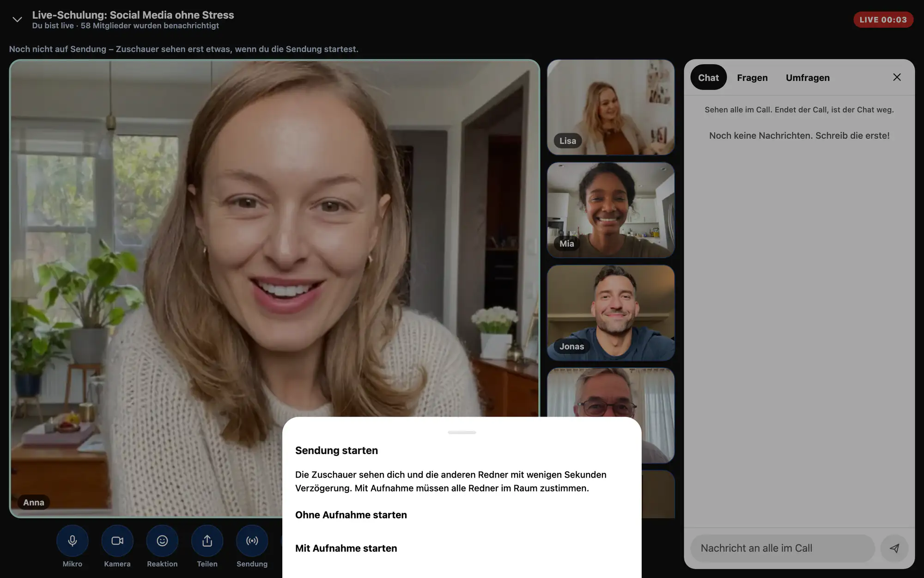Click the Sendung broadcast icon

pos(252,541)
